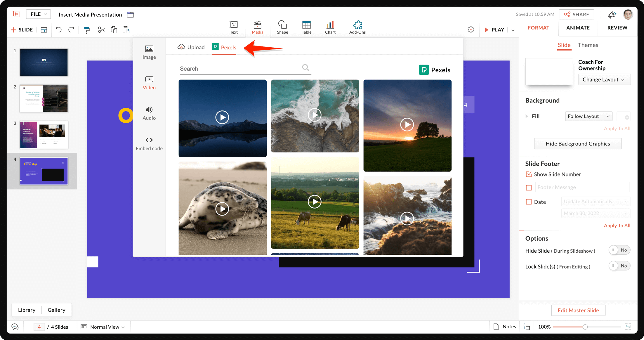Switch to the Animate tab
The height and width of the screenshot is (340, 644).
point(578,28)
